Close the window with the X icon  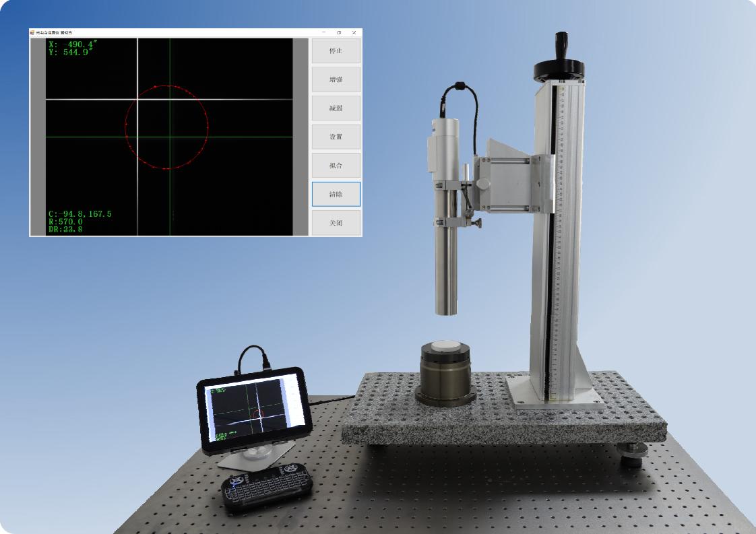pos(354,32)
